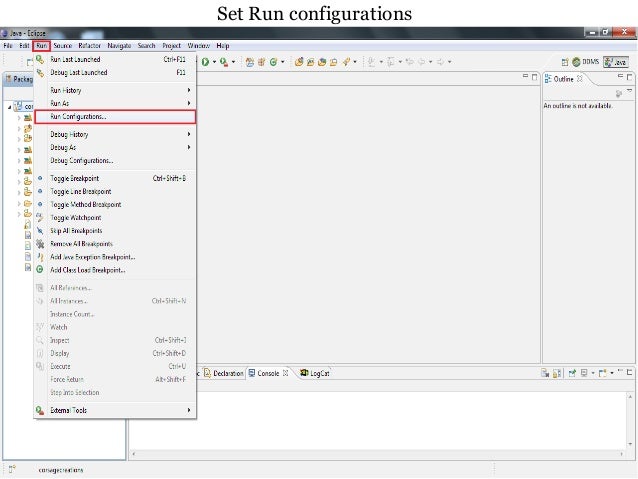Click the External Tools icon in menu
The height and width of the screenshot is (479, 638).
pyautogui.click(x=40, y=410)
